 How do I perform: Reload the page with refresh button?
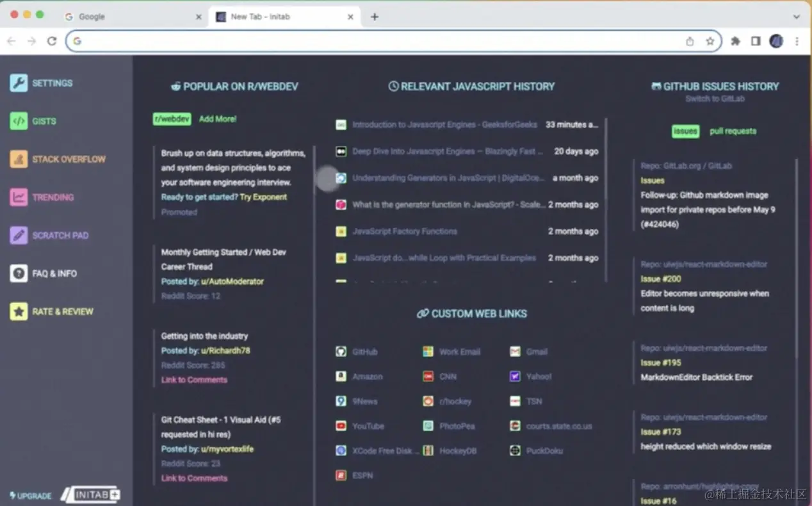point(52,41)
